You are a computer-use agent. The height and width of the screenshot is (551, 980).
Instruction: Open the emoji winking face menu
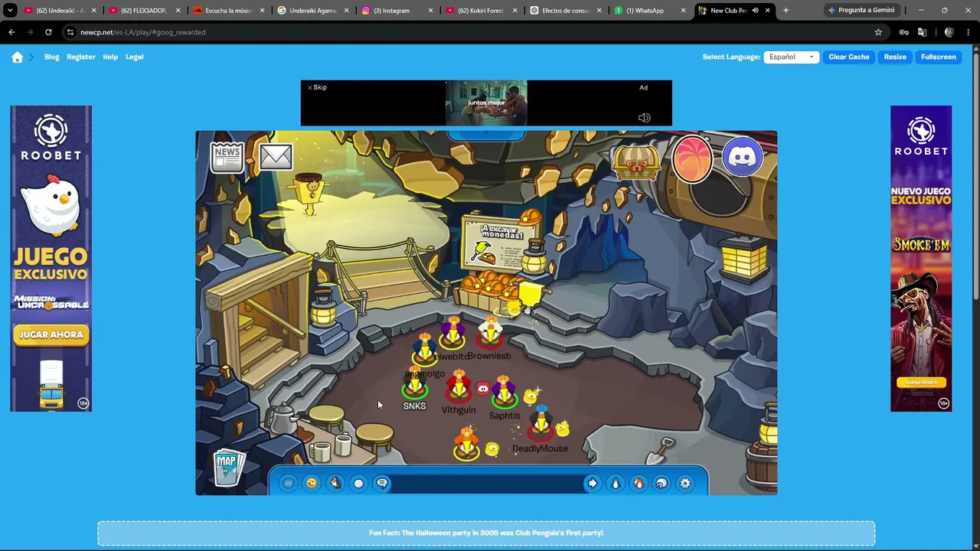(x=311, y=483)
